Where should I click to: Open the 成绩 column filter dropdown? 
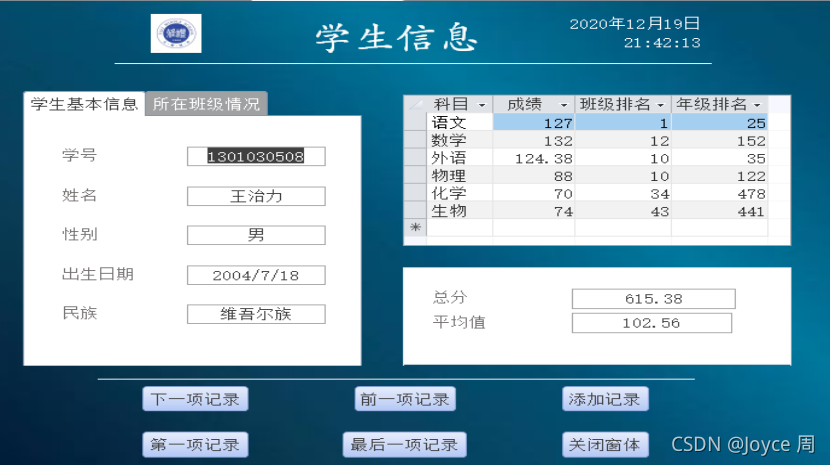[564, 105]
